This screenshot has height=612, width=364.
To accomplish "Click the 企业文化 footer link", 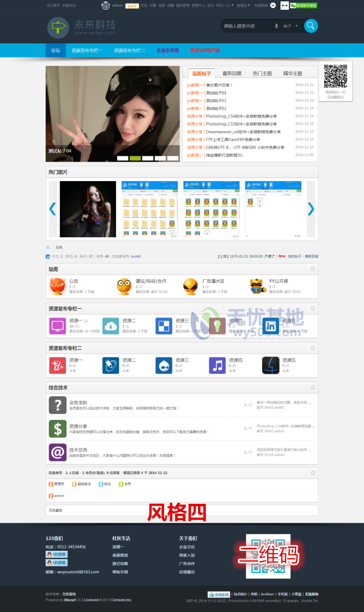I will point(187,547).
